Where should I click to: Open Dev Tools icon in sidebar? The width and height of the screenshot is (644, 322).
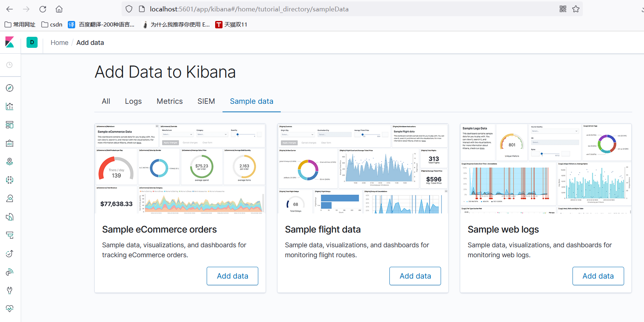10,290
